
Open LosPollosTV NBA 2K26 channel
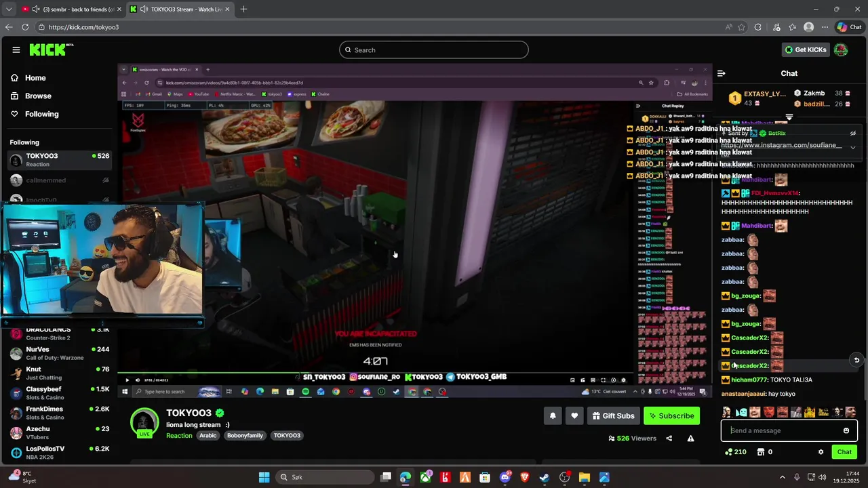tap(60, 452)
